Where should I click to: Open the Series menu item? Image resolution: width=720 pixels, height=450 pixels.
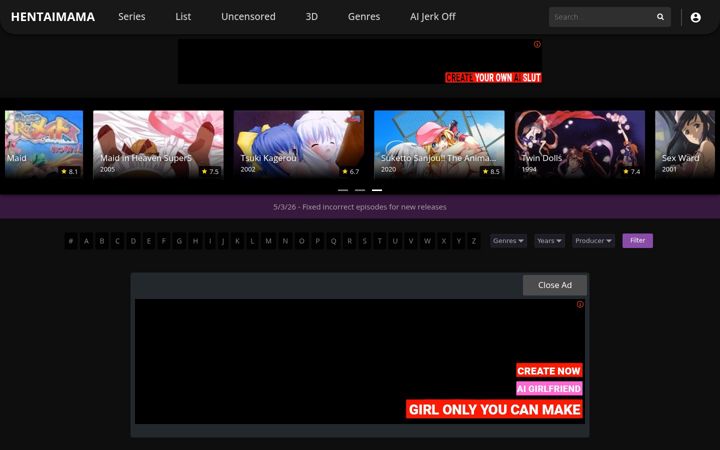(x=132, y=17)
